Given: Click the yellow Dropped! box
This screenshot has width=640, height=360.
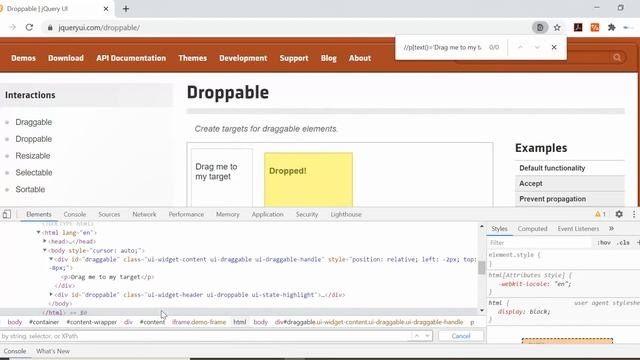Looking at the screenshot, I should click(x=308, y=179).
